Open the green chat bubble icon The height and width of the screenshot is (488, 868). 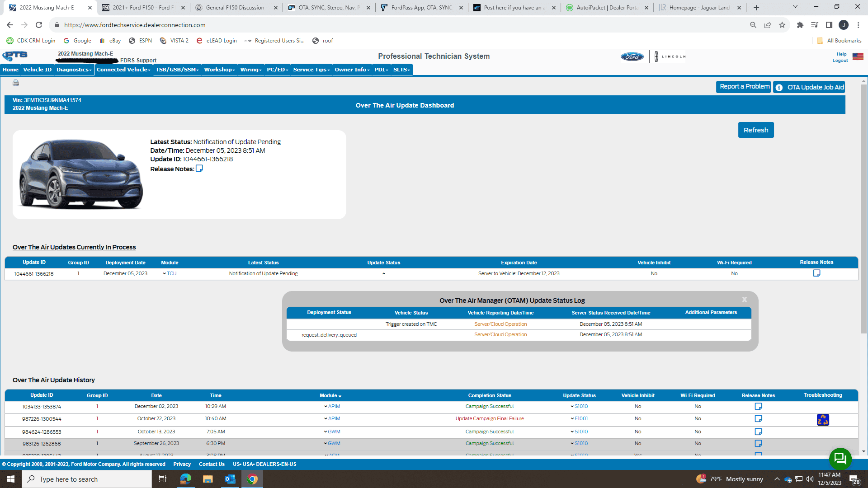coord(840,459)
